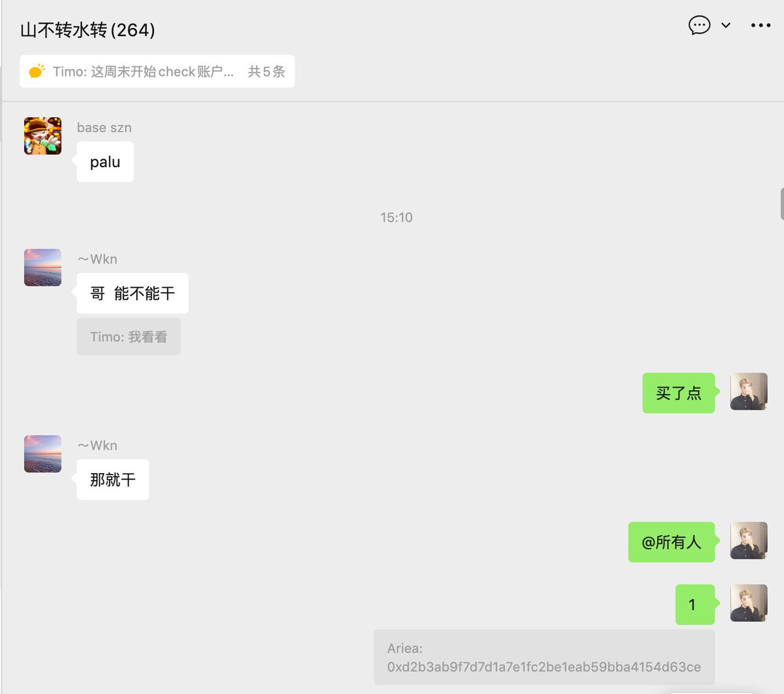The image size is (784, 694).
Task: Expand the 共5条 pinned messages count
Action: pos(267,71)
